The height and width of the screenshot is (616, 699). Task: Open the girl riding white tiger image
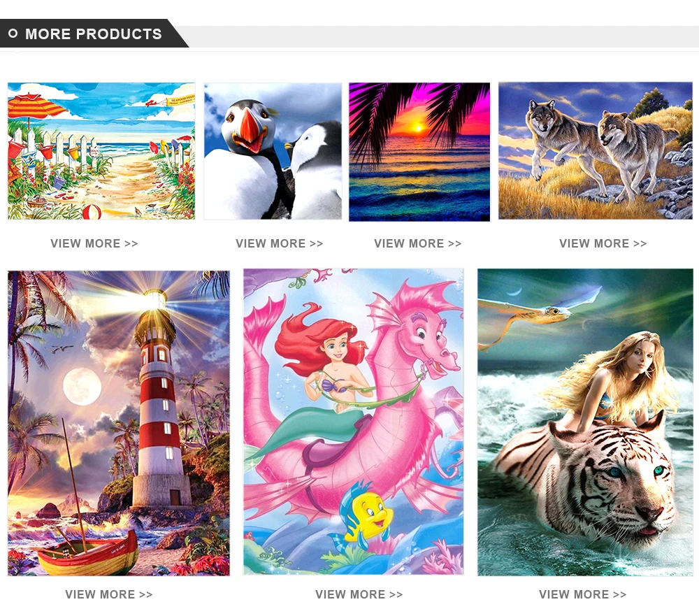[x=585, y=422]
